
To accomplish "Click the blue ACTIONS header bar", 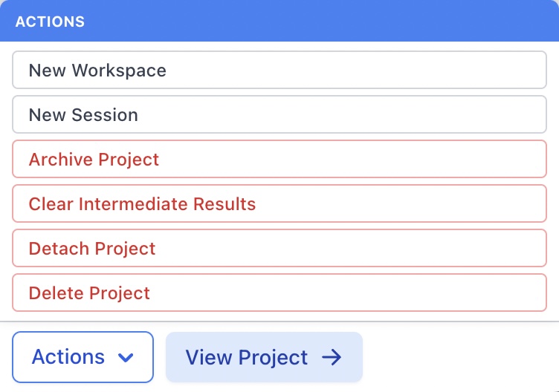I will [x=279, y=22].
